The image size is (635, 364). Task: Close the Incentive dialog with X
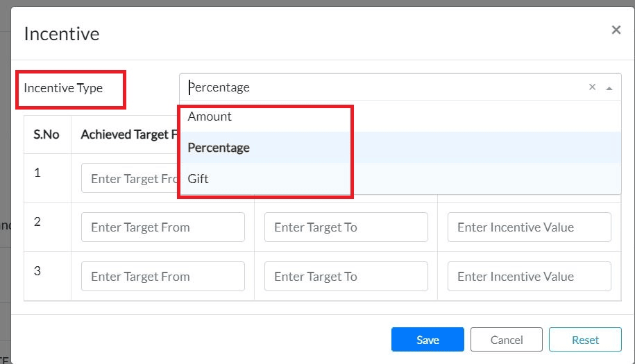[616, 30]
